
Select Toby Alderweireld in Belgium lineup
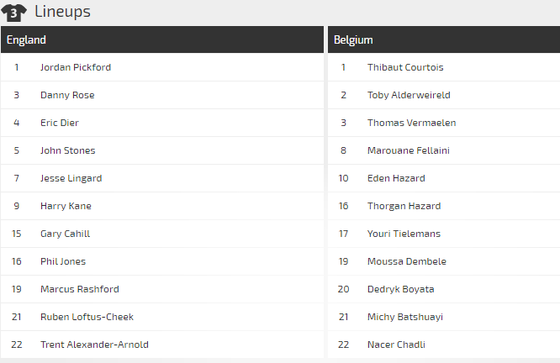point(409,95)
